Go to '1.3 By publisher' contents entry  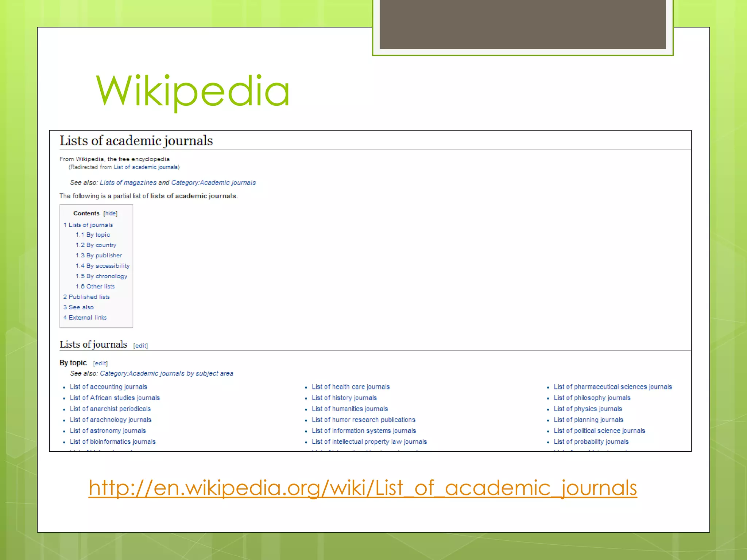click(98, 256)
